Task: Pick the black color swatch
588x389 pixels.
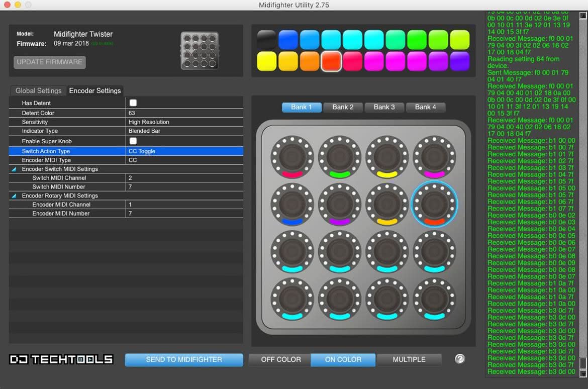Action: coord(267,40)
